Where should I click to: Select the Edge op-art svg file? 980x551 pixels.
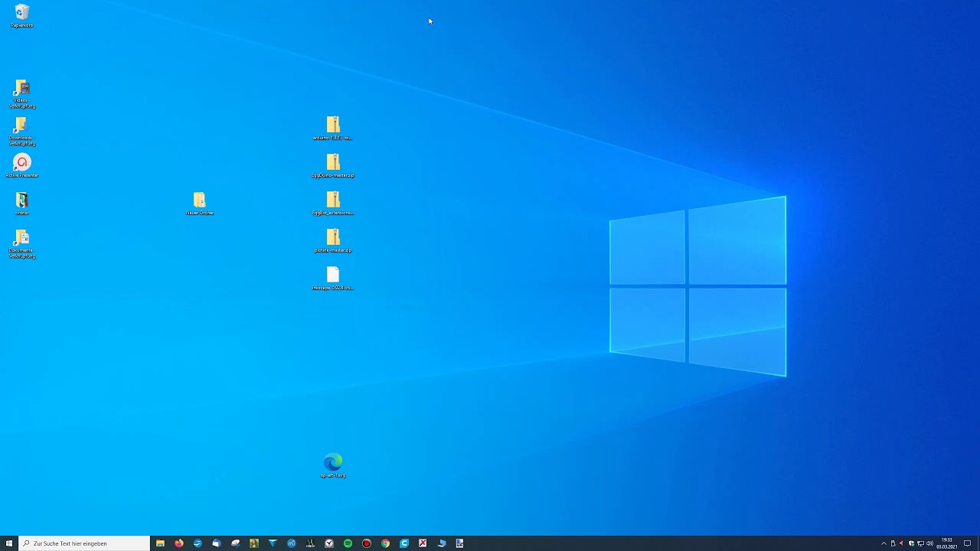point(332,465)
